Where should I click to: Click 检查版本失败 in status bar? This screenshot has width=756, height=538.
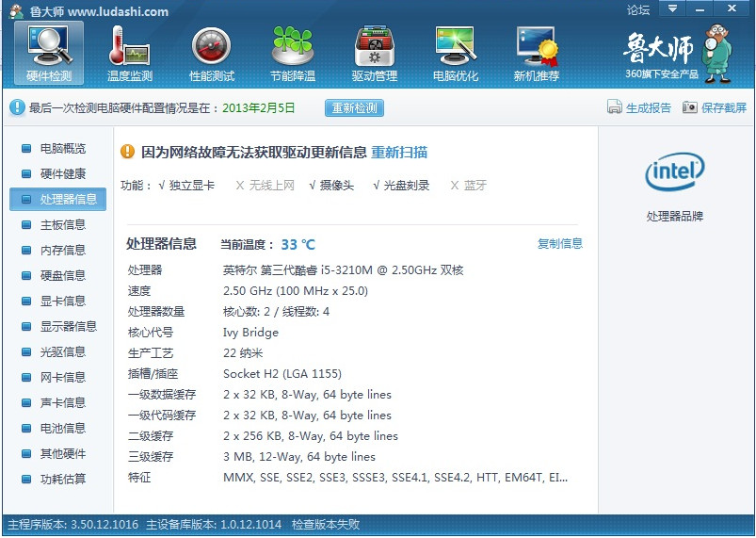coord(326,525)
